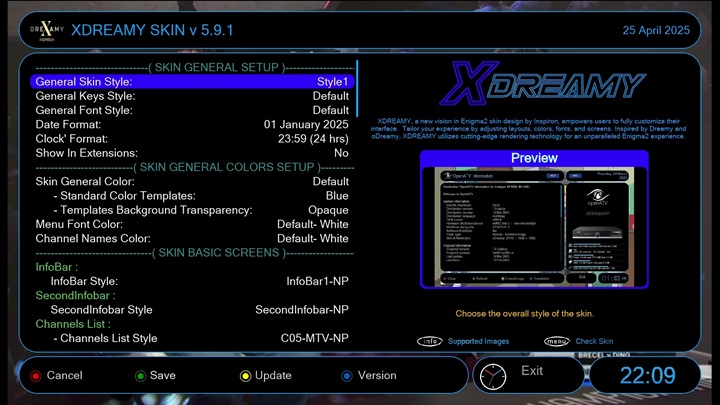Click the 25 April 2025 date
This screenshot has height=405, width=720.
click(x=656, y=30)
